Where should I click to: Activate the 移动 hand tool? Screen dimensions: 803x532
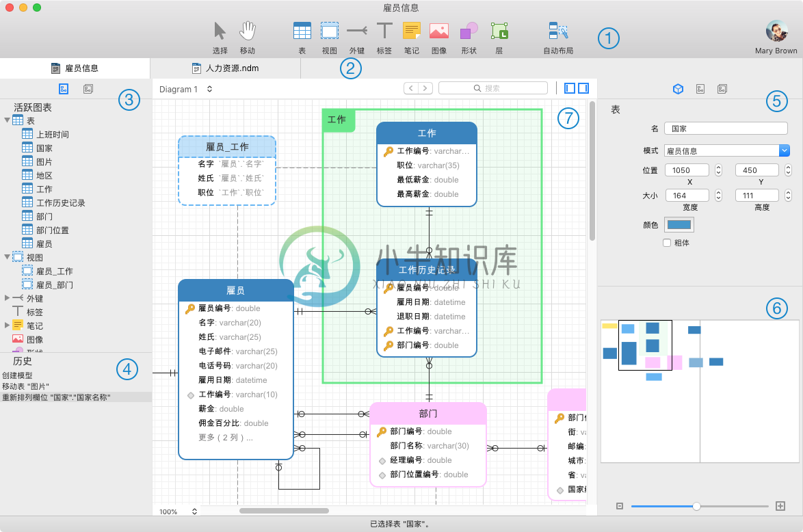click(248, 31)
